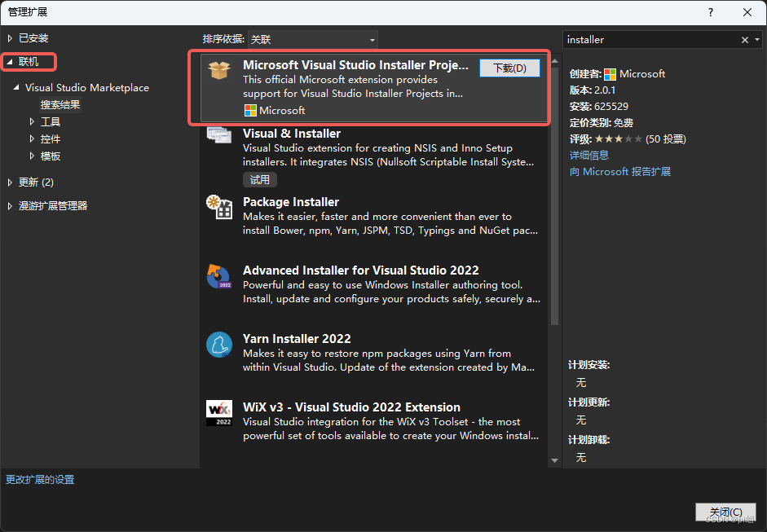The image size is (767, 532).
Task: Click the 定价类别: 免费 text
Action: (x=602, y=123)
